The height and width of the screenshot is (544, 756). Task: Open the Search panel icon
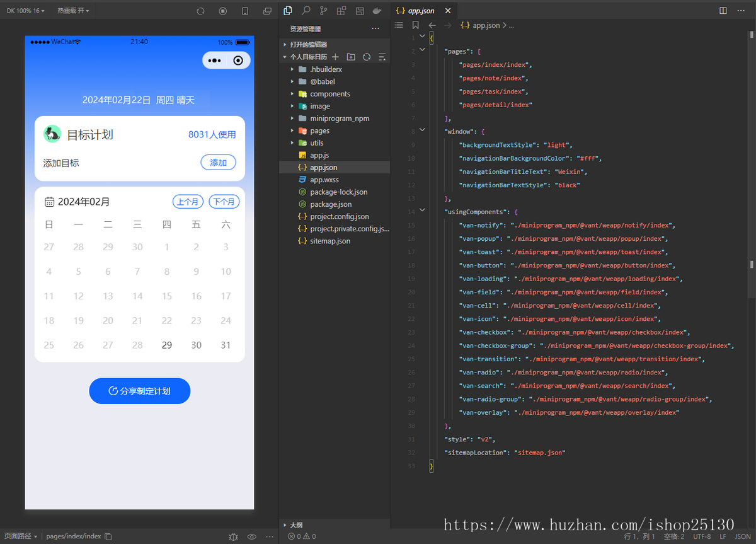coord(306,11)
